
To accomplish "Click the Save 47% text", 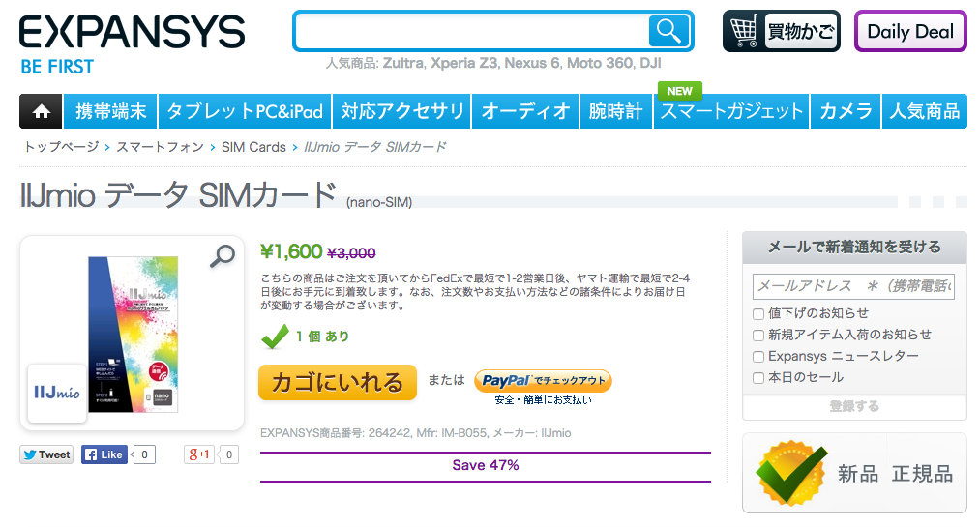I will [x=486, y=465].
